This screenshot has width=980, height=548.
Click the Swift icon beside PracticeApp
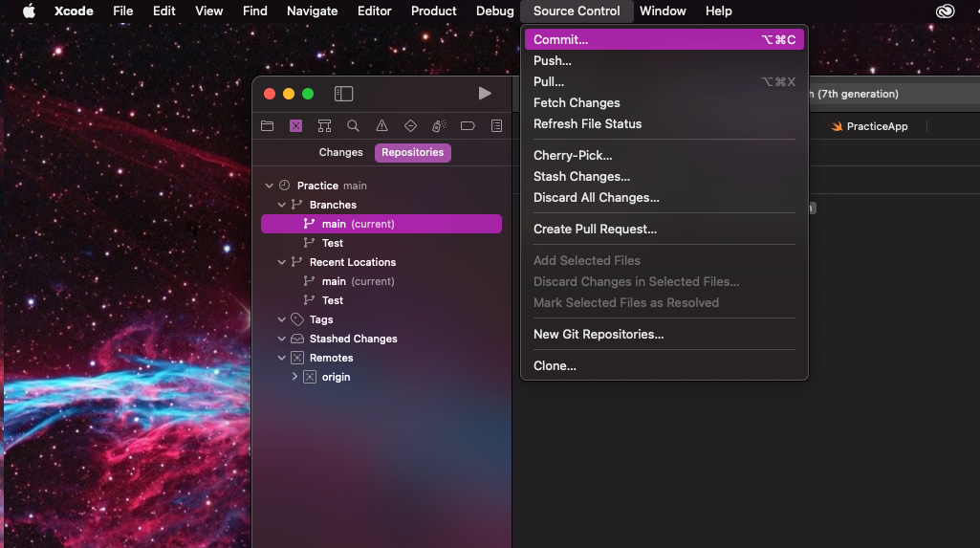click(837, 126)
